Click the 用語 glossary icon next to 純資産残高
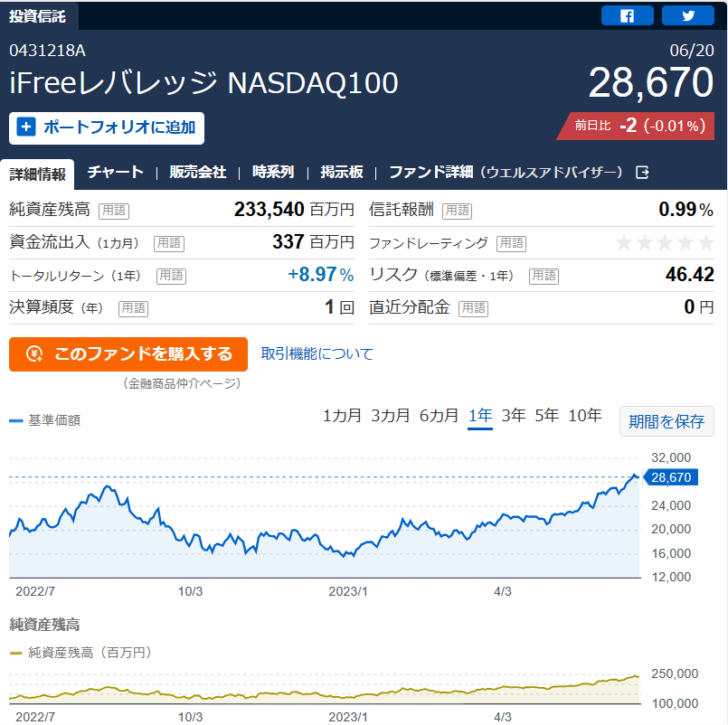Screen dimensions: 728x725 coord(114,211)
